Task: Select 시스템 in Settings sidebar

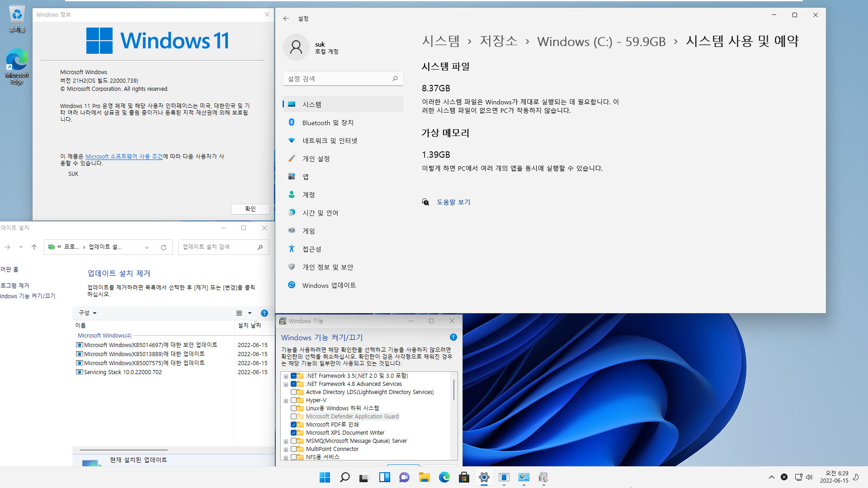Action: point(343,104)
